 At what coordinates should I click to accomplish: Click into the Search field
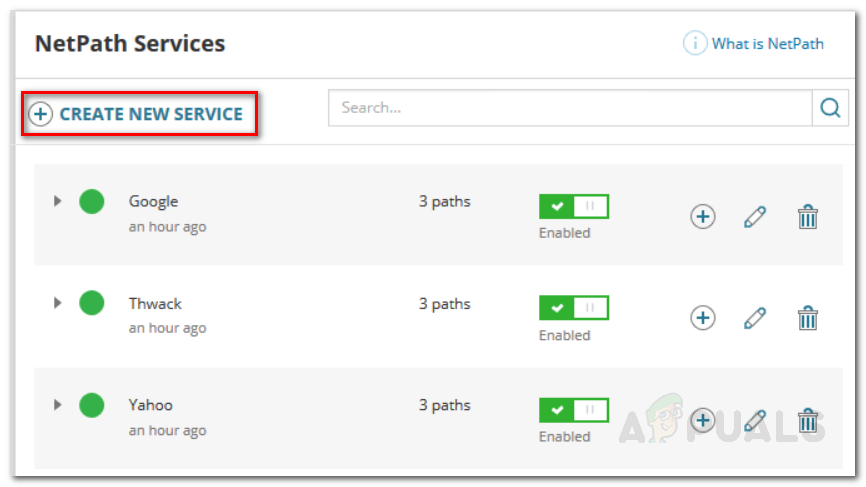pos(570,108)
